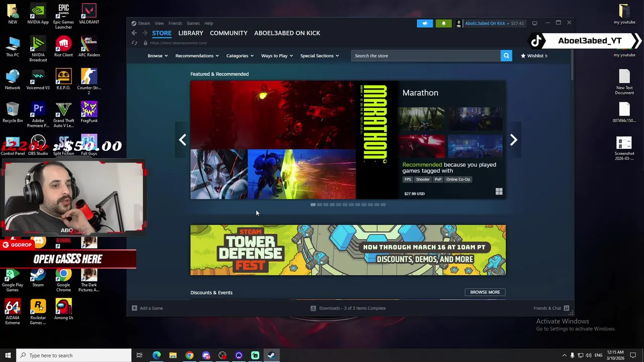644x362 pixels.
Task: Open the Games menu
Action: [x=193, y=23]
